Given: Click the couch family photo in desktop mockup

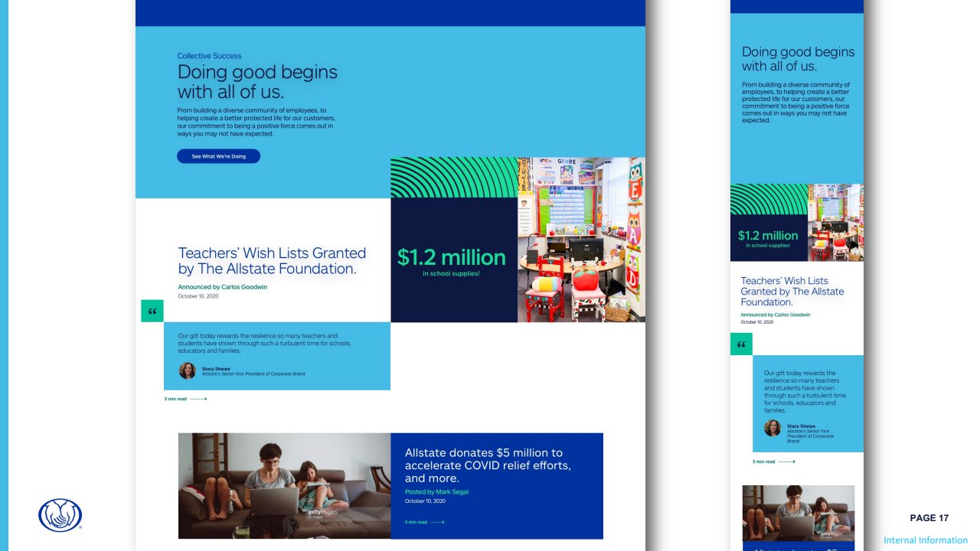Looking at the screenshot, I should 284,486.
